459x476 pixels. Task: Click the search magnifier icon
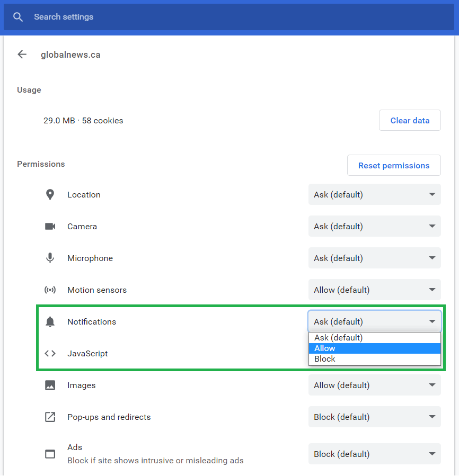[18, 17]
